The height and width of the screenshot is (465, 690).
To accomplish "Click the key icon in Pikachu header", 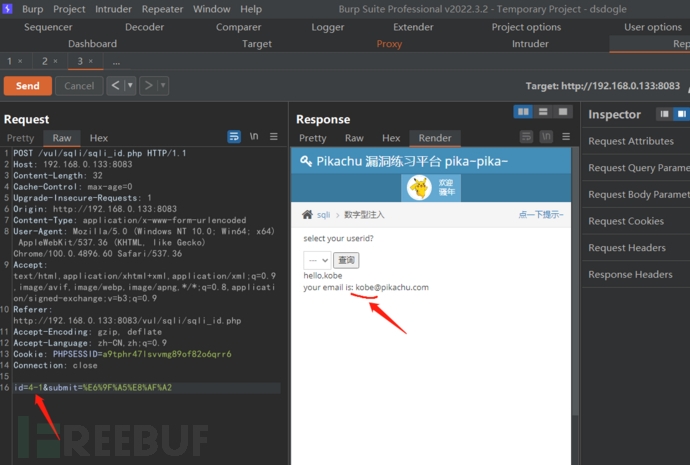I will (306, 161).
